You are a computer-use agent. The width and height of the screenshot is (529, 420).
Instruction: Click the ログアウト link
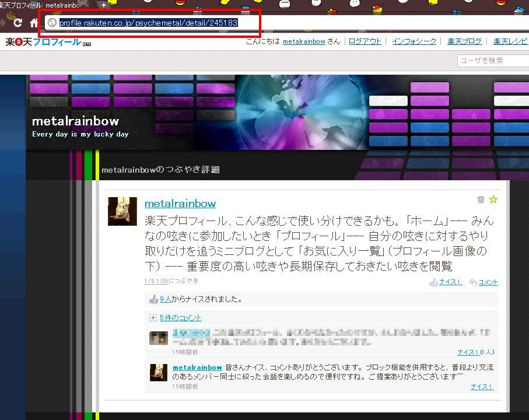click(x=365, y=41)
